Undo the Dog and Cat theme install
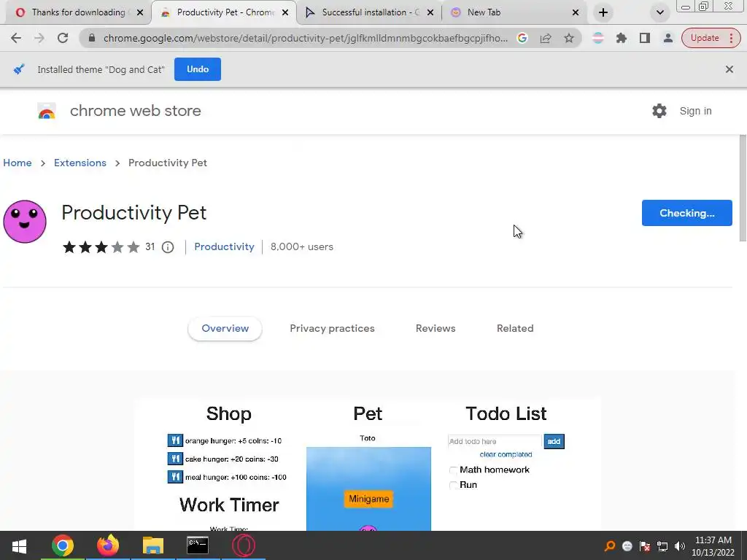 (198, 69)
